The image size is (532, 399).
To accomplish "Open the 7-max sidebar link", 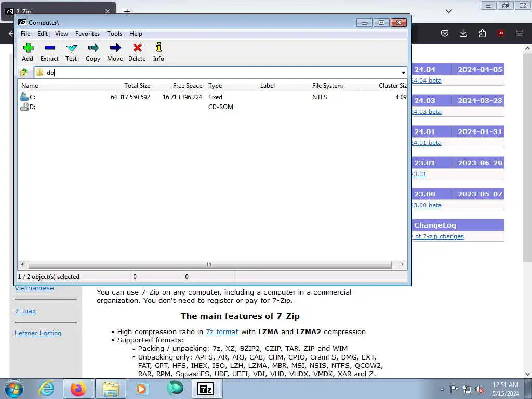I will tap(25, 311).
